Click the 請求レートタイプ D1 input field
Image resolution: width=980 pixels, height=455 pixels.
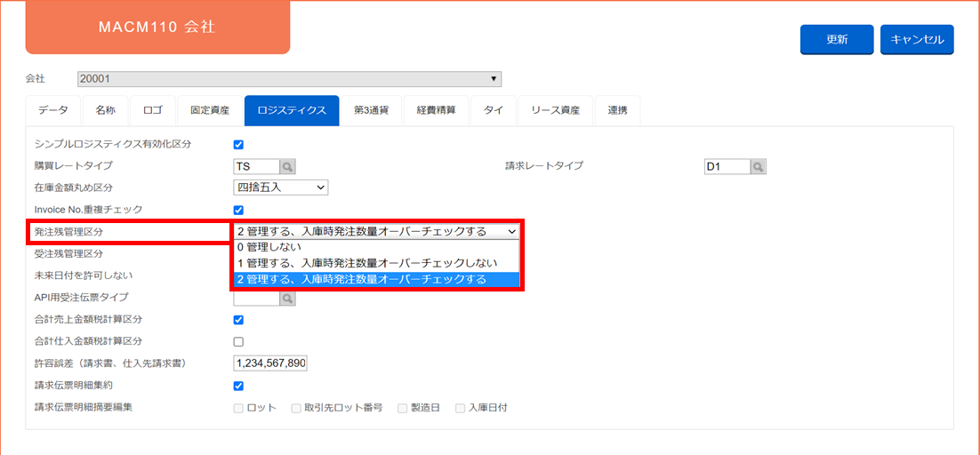click(727, 167)
